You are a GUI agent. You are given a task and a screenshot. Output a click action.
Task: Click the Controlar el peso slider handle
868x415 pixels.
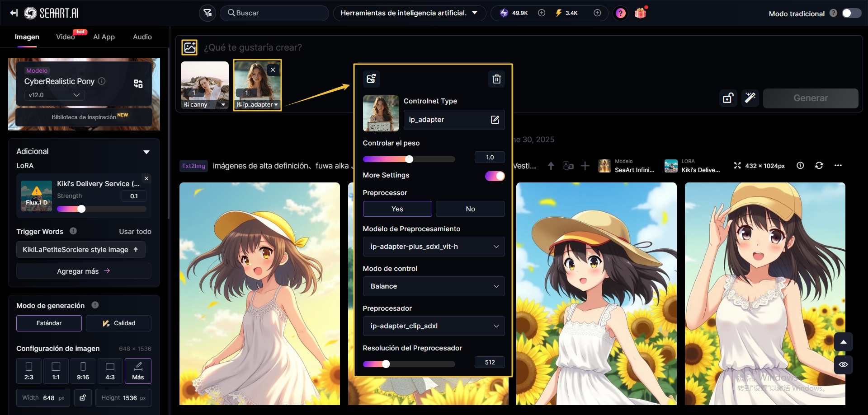(x=409, y=159)
